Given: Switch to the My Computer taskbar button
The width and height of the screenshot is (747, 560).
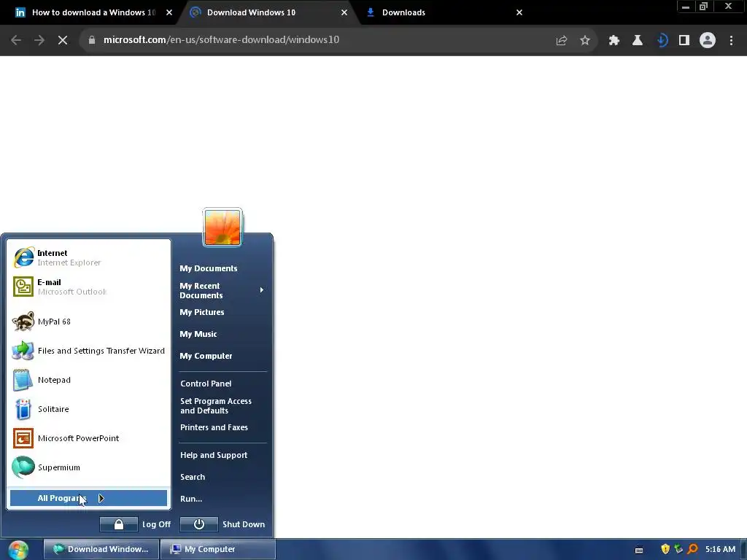Looking at the screenshot, I should coord(217,549).
